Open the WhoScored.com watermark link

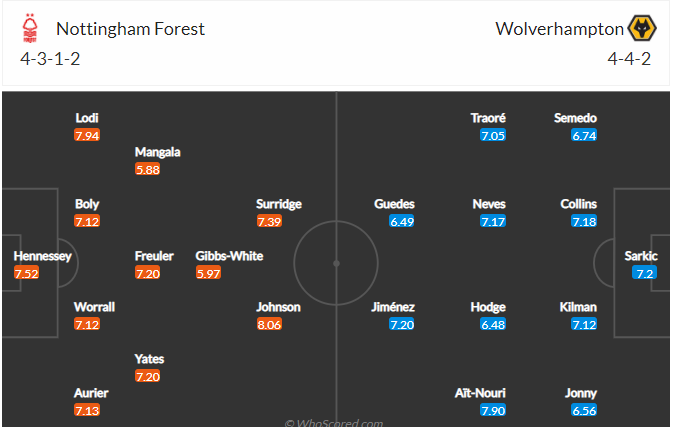(x=334, y=422)
